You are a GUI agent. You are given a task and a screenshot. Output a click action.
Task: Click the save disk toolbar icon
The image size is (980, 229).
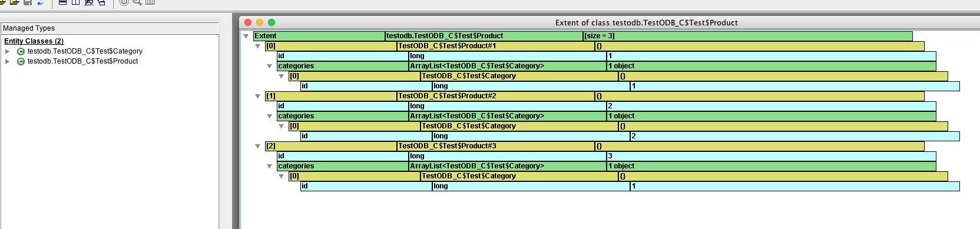27,2
